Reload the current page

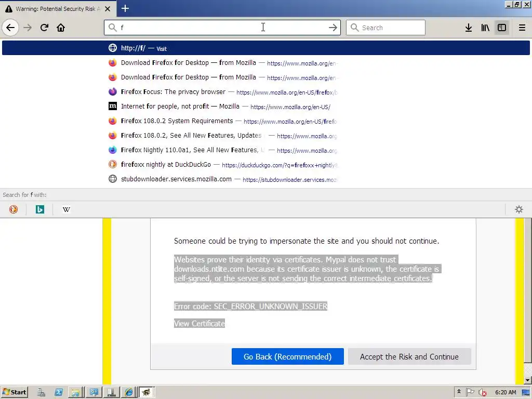[44, 28]
